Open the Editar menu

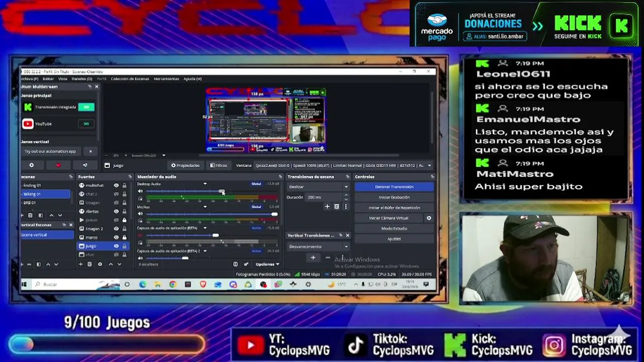point(48,79)
